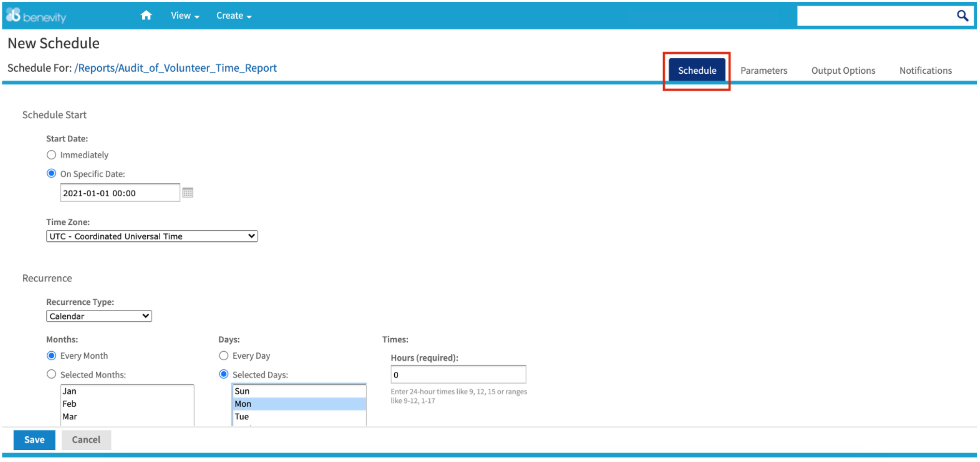Choose the Every Day radio button
This screenshot has height=462, width=980.
224,356
